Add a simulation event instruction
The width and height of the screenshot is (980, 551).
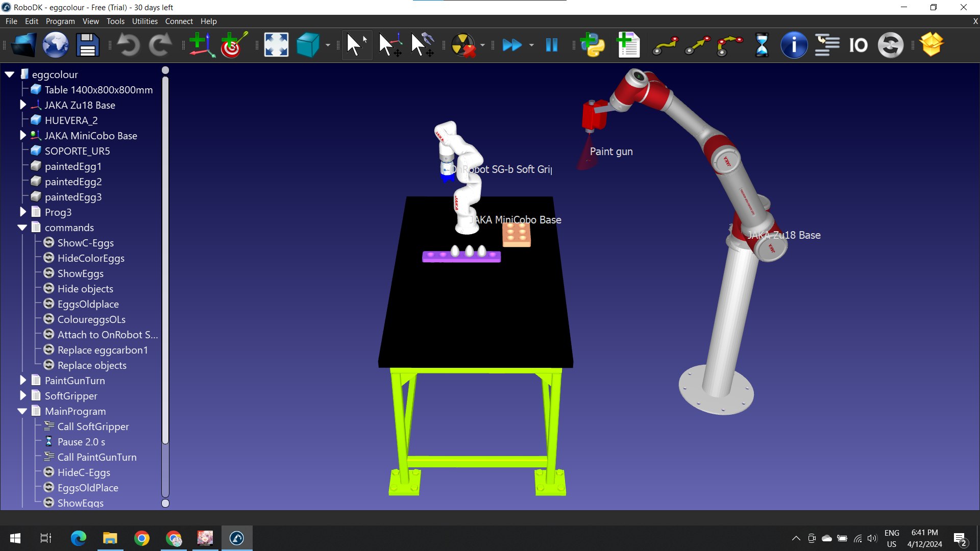click(x=891, y=45)
